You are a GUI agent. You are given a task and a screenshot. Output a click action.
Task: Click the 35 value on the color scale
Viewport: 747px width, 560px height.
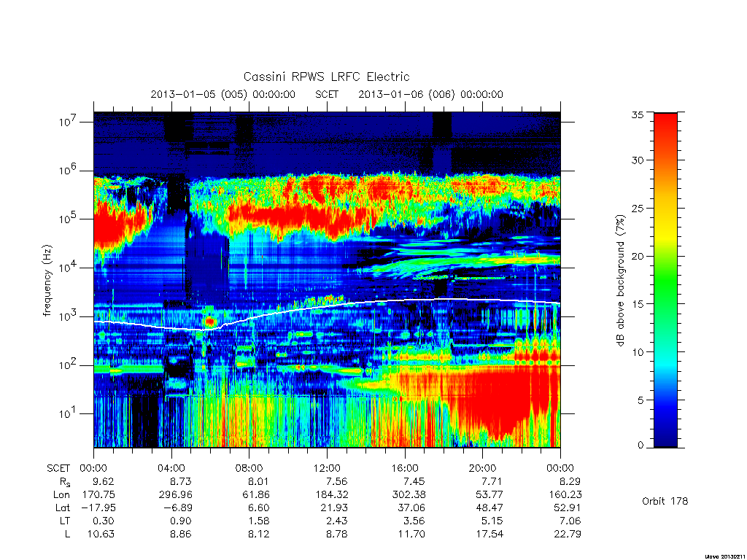[638, 114]
